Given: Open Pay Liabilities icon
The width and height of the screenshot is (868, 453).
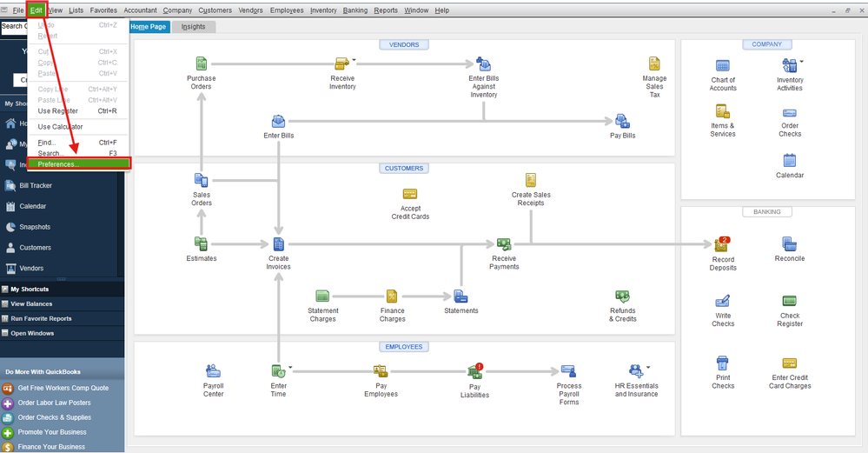Looking at the screenshot, I should [475, 371].
